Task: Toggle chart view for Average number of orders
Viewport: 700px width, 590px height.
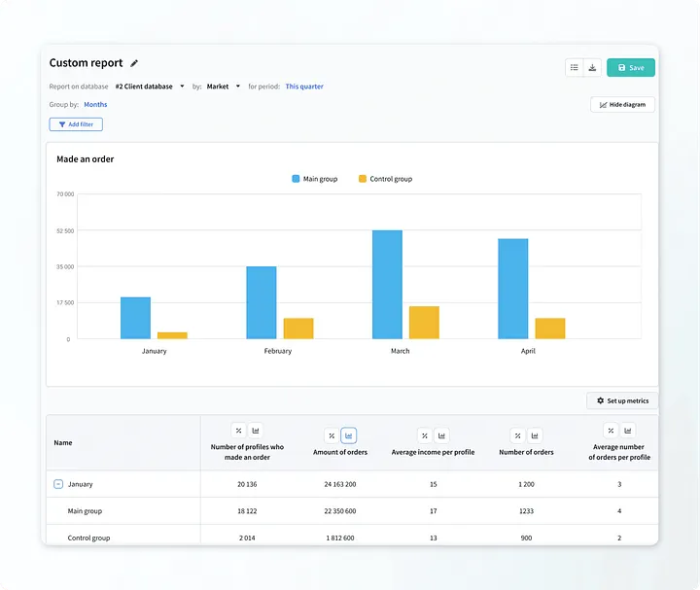Action: [628, 431]
